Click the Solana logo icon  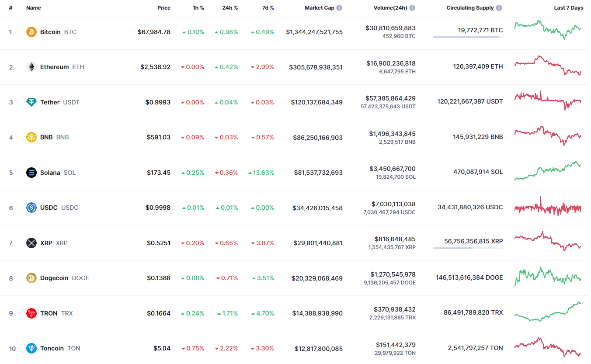31,173
